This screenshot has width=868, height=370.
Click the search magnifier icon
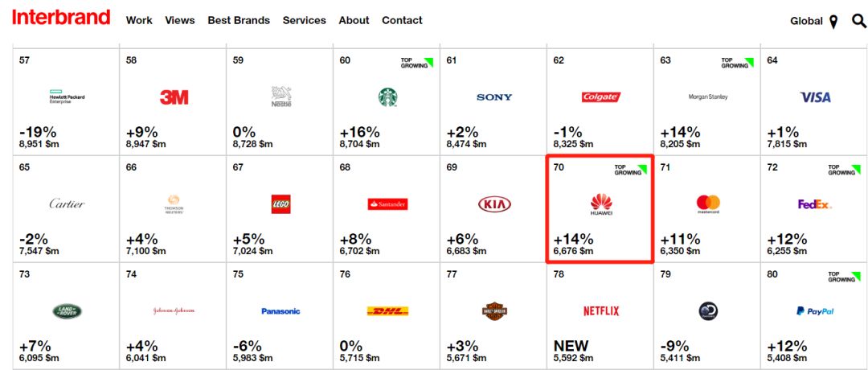tap(859, 21)
